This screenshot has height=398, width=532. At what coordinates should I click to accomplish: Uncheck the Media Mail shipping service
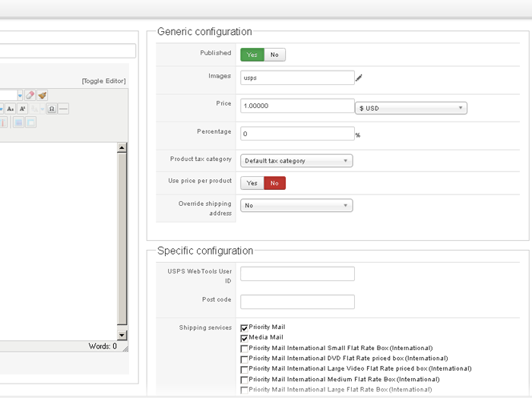[x=244, y=338]
